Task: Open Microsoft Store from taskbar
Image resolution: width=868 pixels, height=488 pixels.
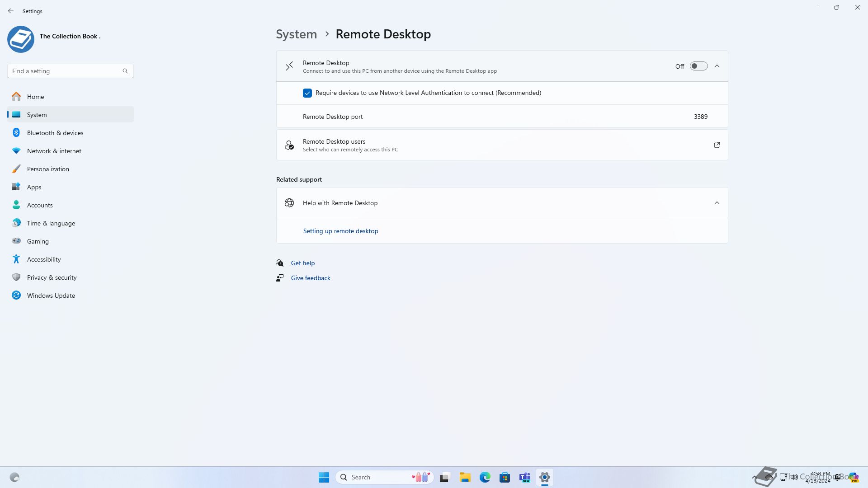Action: (x=505, y=477)
